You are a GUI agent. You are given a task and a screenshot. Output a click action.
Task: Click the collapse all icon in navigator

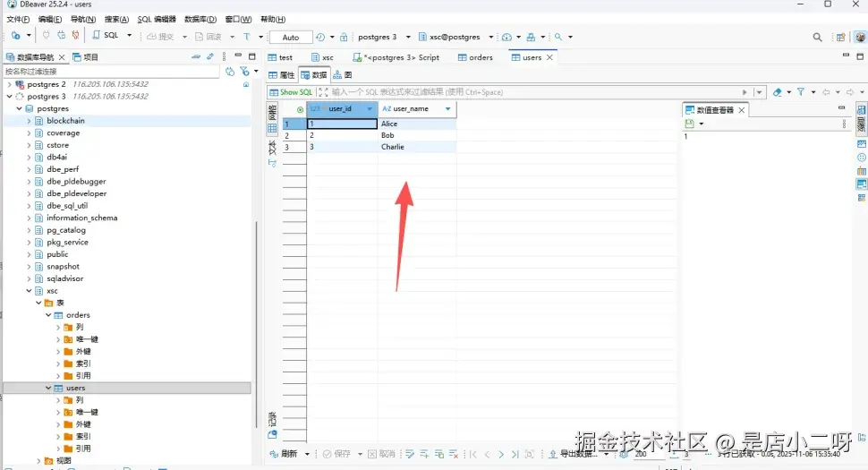(195, 56)
